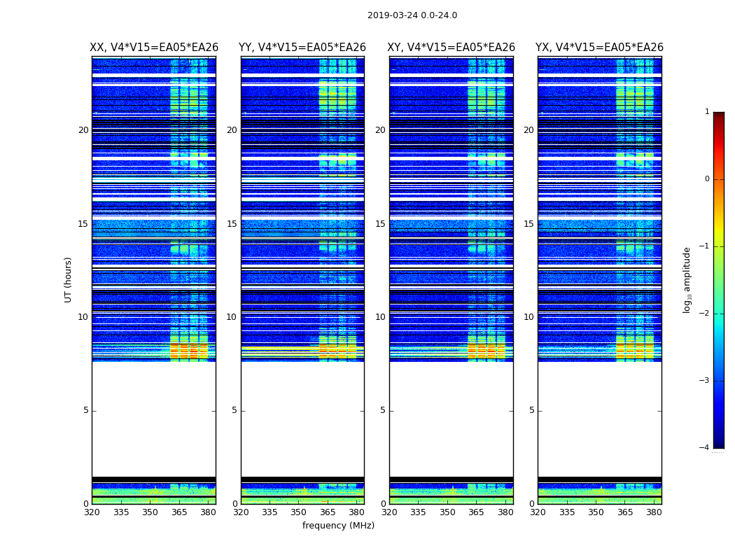Click the YX panel title text

[599, 48]
